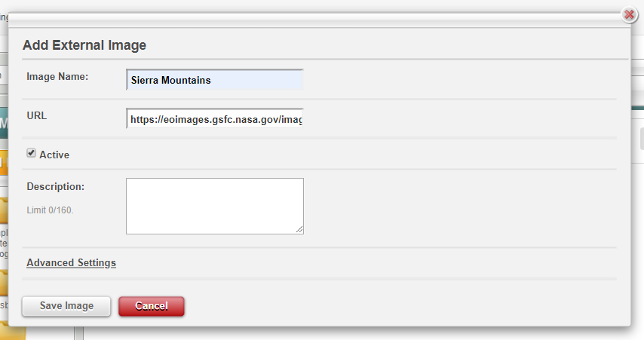This screenshot has width=644, height=340.
Task: Close the Add External Image dialog
Action: (x=629, y=15)
